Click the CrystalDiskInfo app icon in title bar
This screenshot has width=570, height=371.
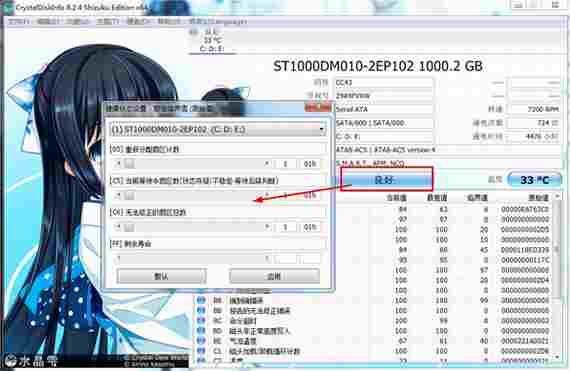pyautogui.click(x=8, y=8)
